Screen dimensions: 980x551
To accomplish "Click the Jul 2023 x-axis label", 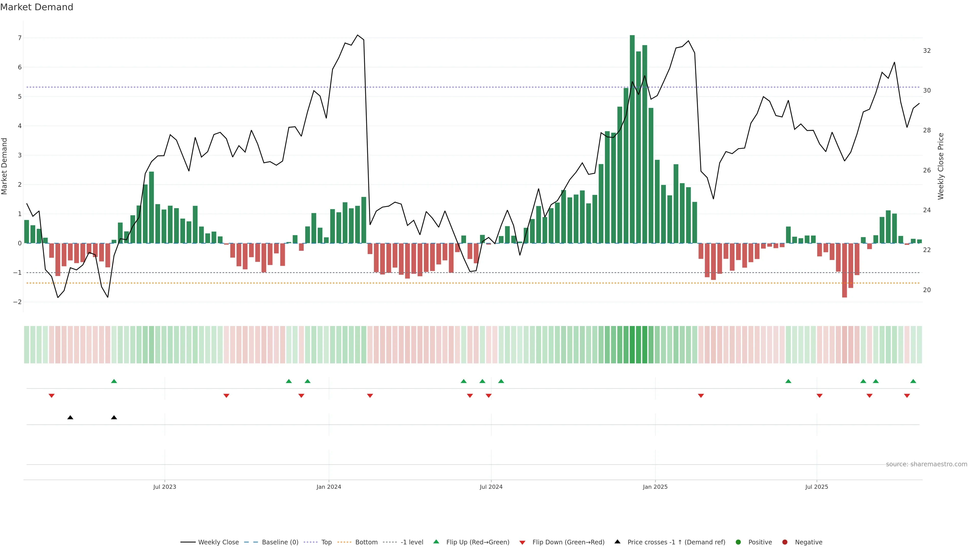I will [165, 487].
